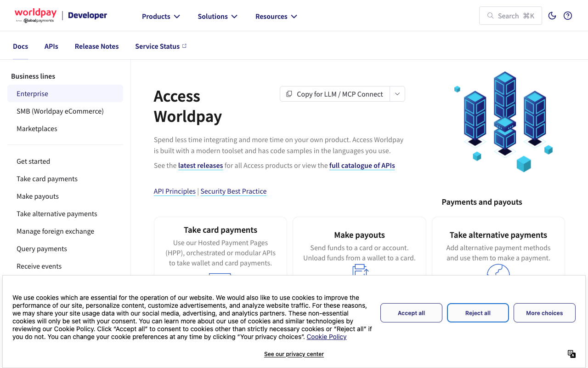Open Manage foreign exchange in sidebar
Screen dimensions: 588x368
65,231
